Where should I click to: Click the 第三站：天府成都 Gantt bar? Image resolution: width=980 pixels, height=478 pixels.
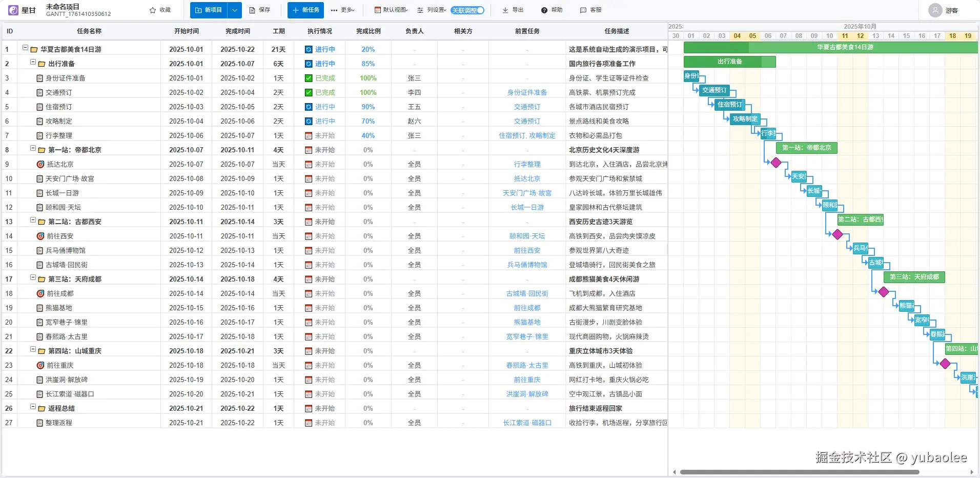[914, 277]
